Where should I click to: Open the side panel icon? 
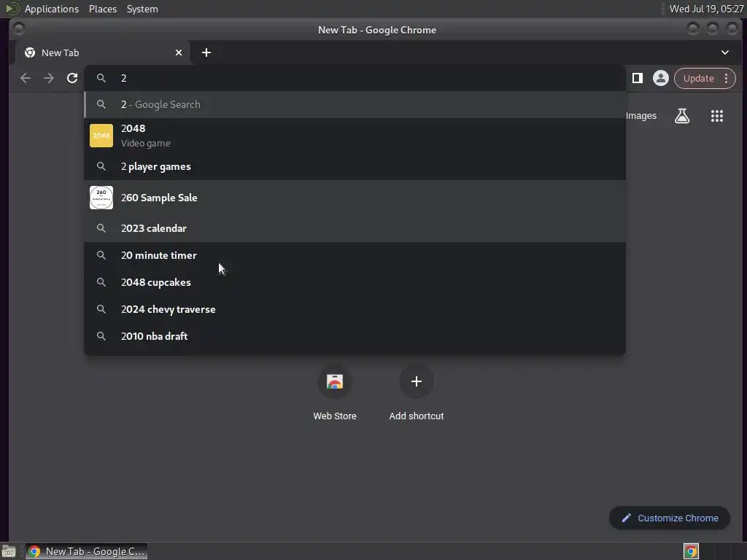pos(638,78)
